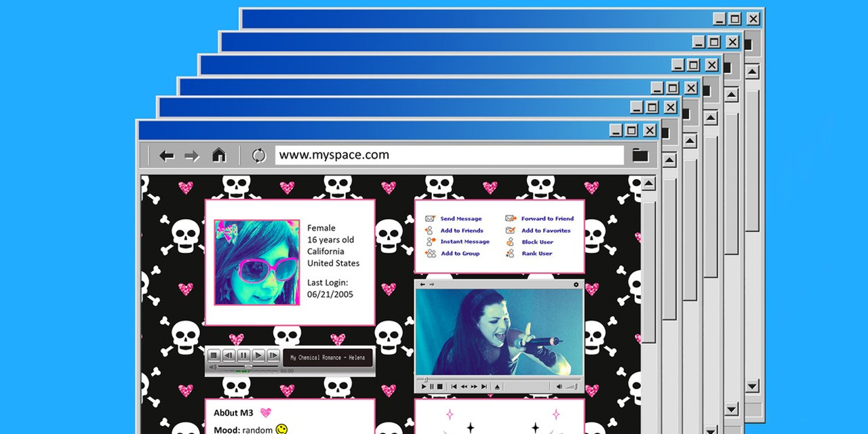Viewport: 868px width, 434px height.
Task: Play the video in the video player
Action: point(424,387)
